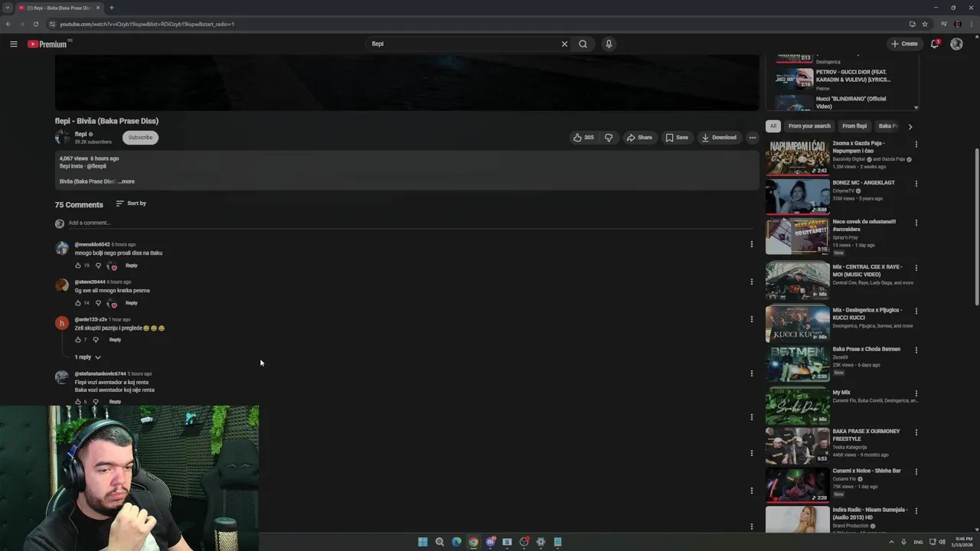The width and height of the screenshot is (980, 551).
Task: Reply to the @steve20444 comment
Action: click(132, 303)
